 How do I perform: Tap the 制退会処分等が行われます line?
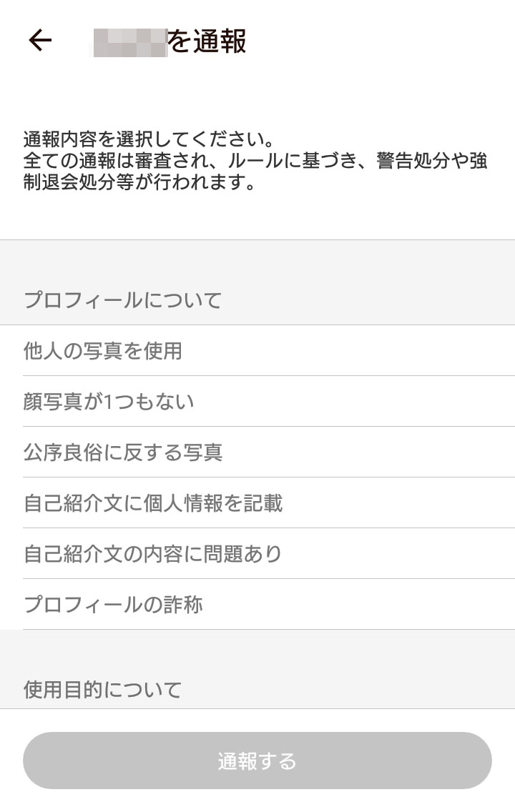pyautogui.click(x=139, y=182)
